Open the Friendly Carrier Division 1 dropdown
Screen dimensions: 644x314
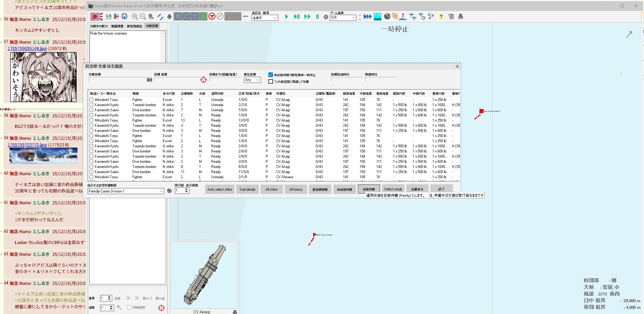tap(161, 191)
